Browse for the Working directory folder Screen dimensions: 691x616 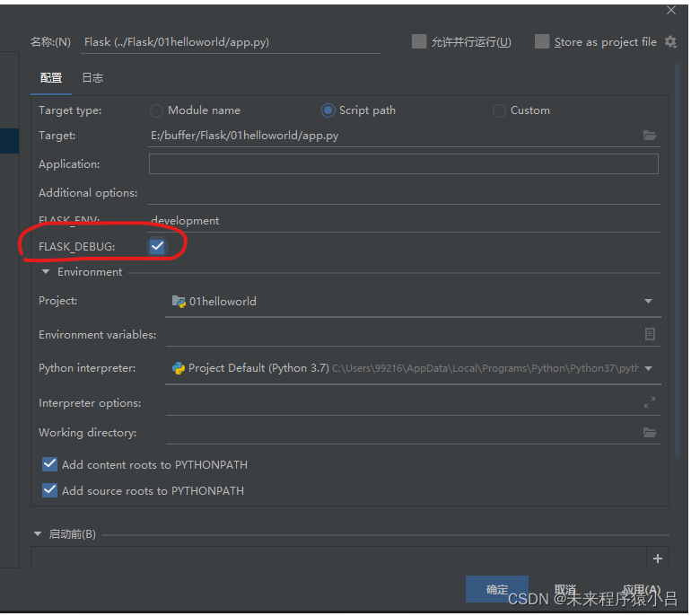pyautogui.click(x=650, y=433)
